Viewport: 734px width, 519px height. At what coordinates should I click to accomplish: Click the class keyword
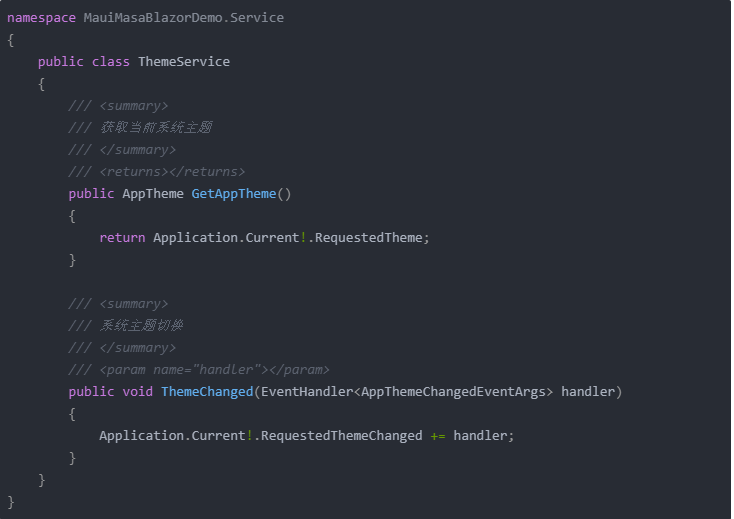tap(110, 62)
